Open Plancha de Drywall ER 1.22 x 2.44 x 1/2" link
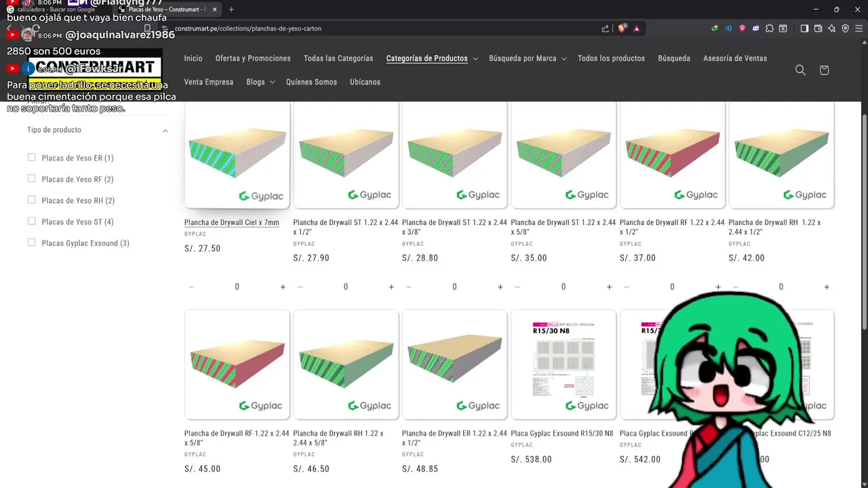Viewport: 868px width, 488px height. tap(454, 438)
